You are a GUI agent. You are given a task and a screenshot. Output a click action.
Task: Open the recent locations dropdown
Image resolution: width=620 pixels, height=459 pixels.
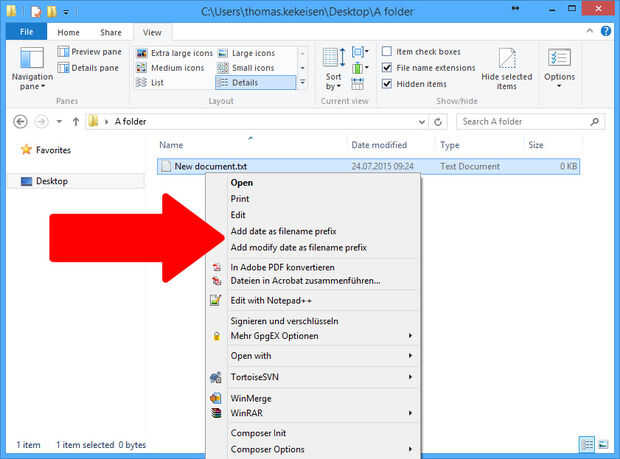59,122
